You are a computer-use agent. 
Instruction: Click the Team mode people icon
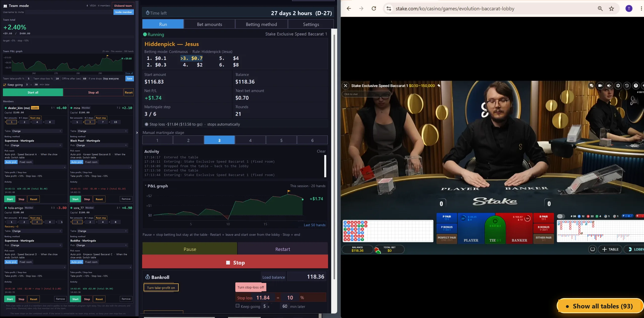[x=5, y=6]
